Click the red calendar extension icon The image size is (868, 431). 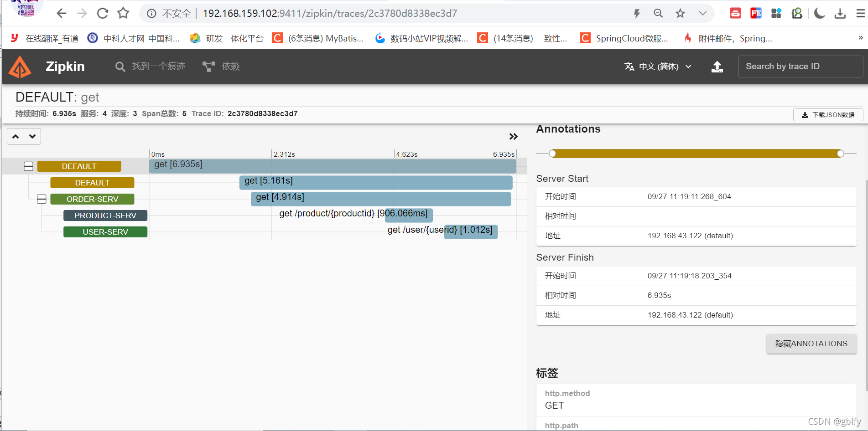point(735,13)
